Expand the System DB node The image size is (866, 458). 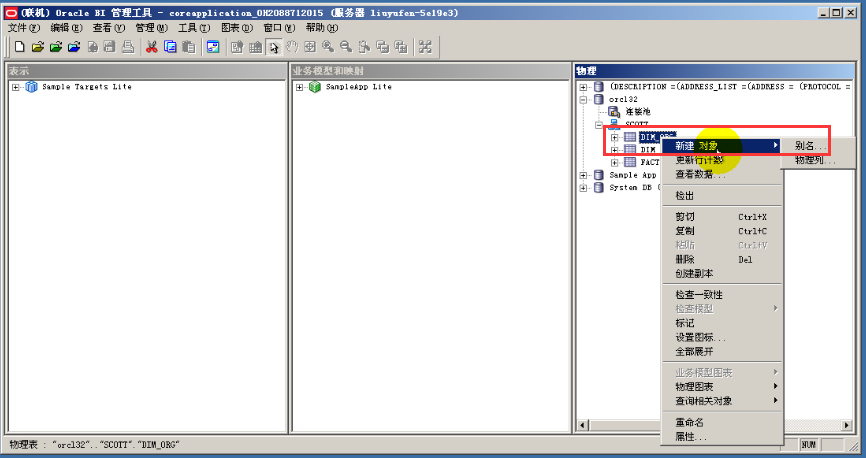point(583,188)
